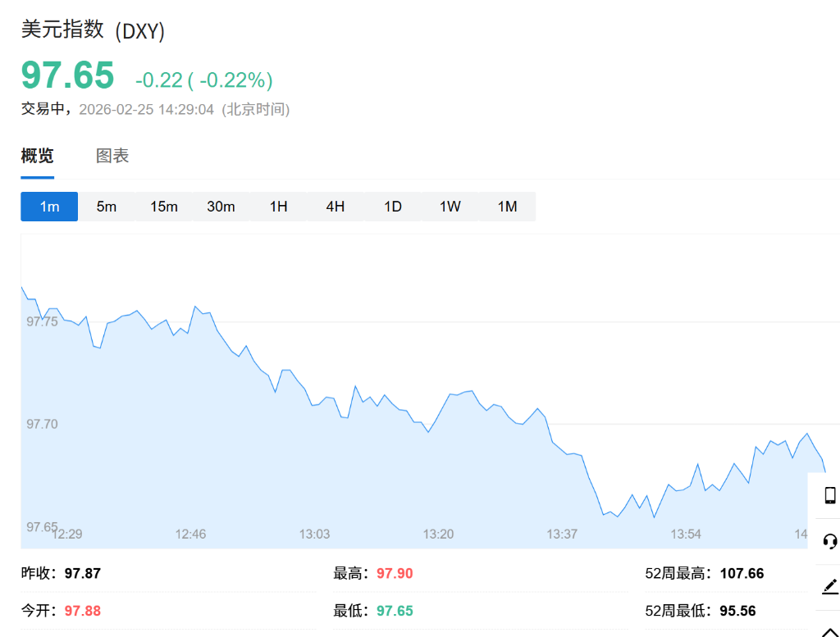Click the 52周最高 value 107.66
Screen dimensions: 840x637
click(x=742, y=573)
